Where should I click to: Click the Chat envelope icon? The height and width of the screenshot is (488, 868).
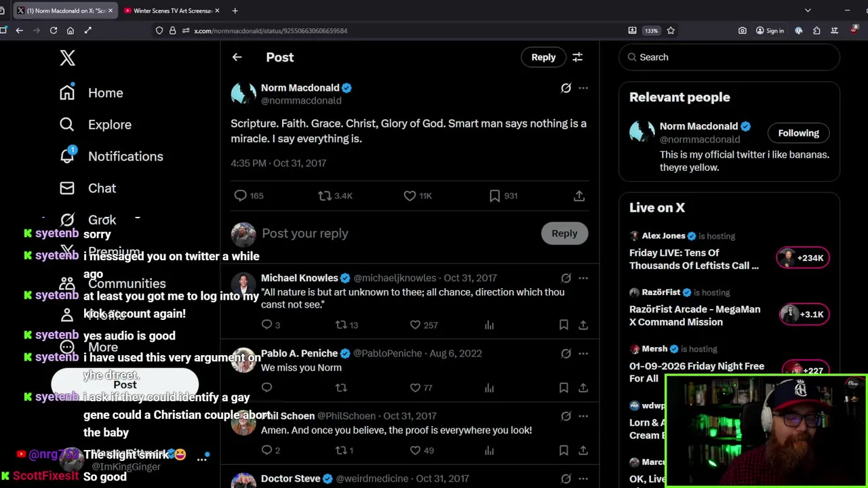tap(66, 188)
